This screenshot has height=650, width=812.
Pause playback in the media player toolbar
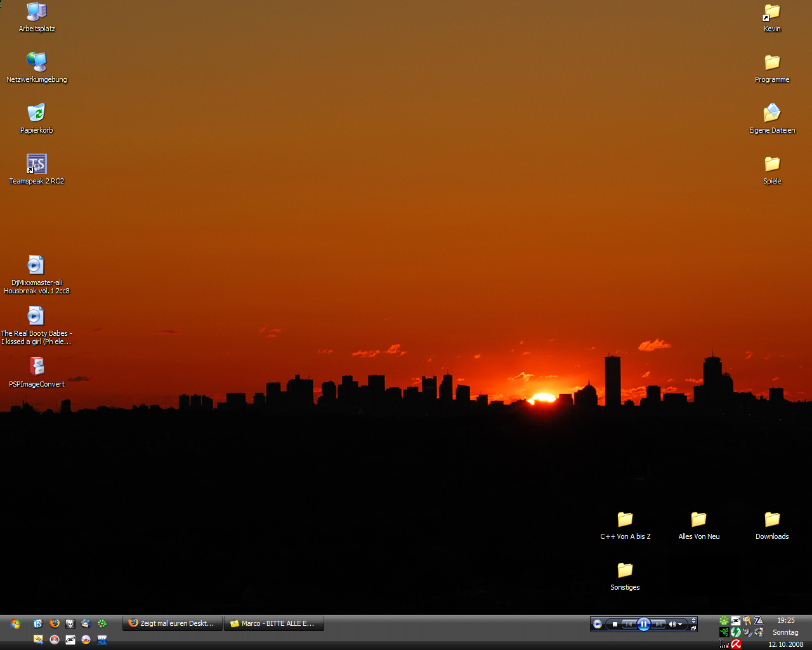pos(643,624)
